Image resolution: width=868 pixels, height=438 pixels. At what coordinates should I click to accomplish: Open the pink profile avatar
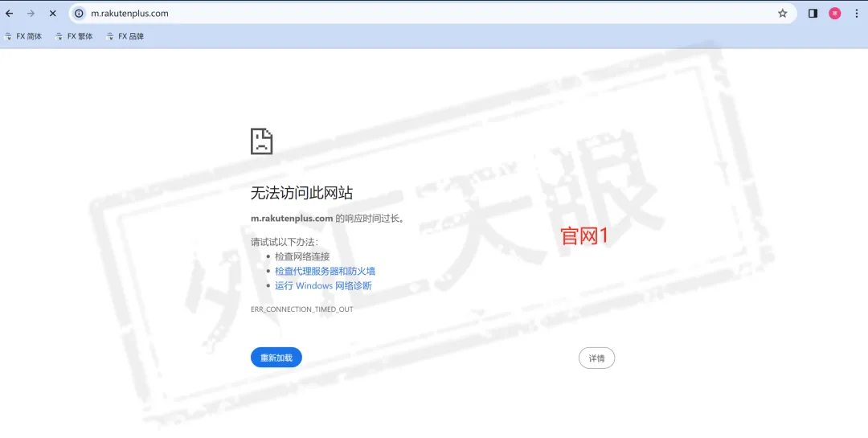point(835,14)
